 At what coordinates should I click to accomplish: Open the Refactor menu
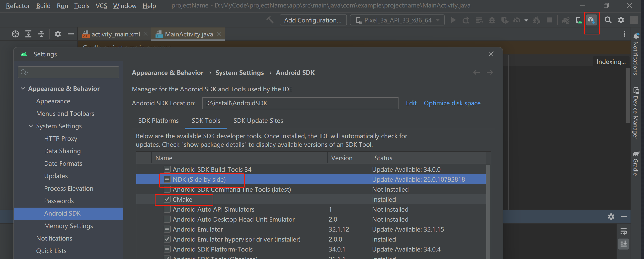coord(18,5)
